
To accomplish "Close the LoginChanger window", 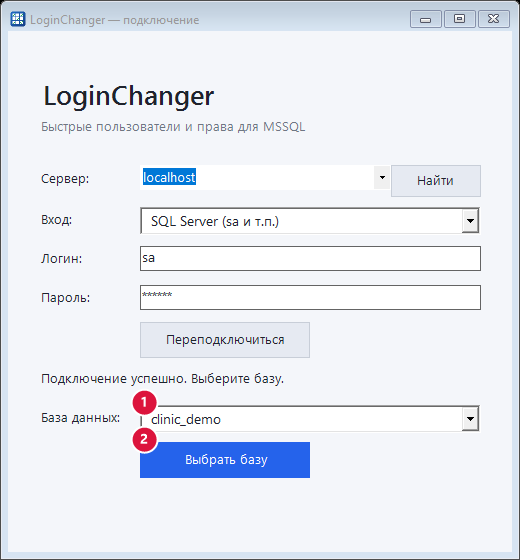I will [x=494, y=19].
